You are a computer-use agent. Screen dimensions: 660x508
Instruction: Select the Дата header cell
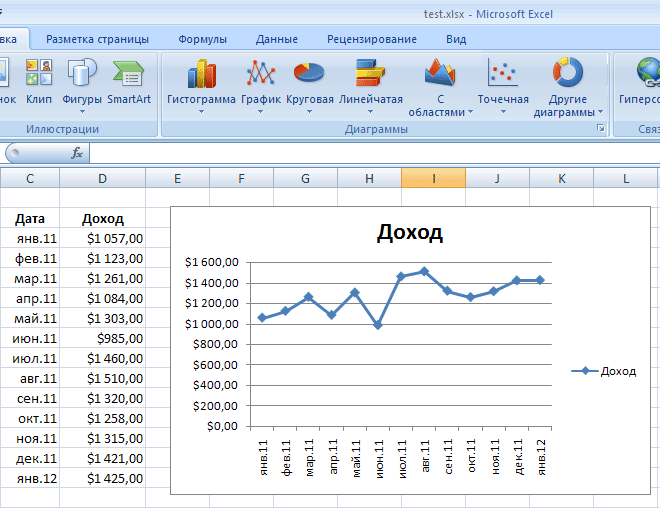(30, 218)
